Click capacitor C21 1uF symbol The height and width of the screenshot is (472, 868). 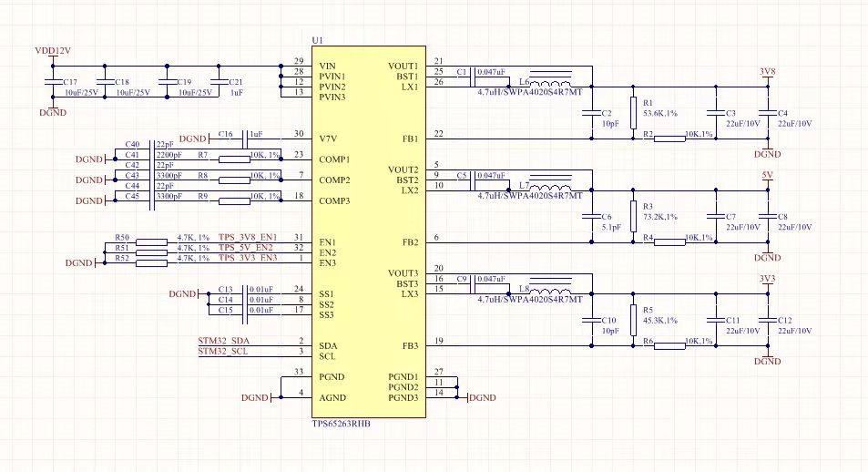click(219, 82)
